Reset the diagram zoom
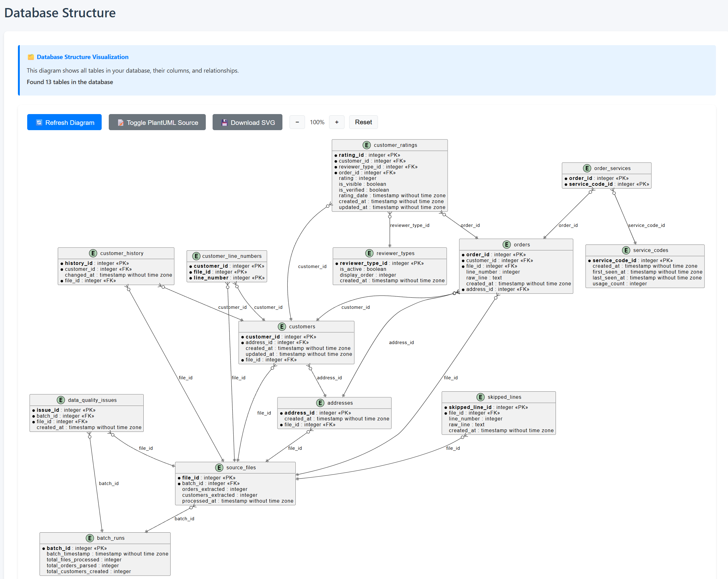 click(363, 122)
